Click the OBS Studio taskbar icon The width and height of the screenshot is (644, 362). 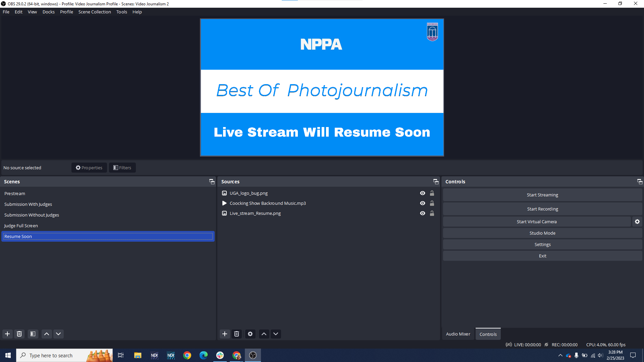[x=253, y=355]
